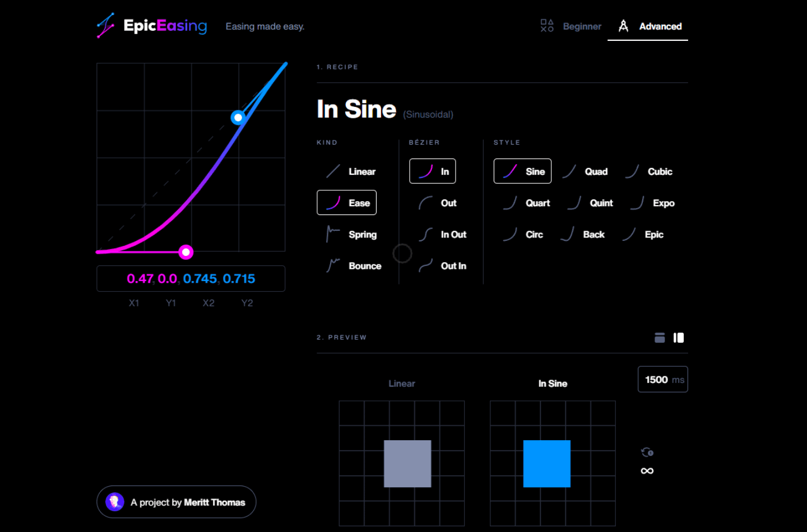The width and height of the screenshot is (807, 532).
Task: Click the large In Sine heading
Action: coord(356,109)
